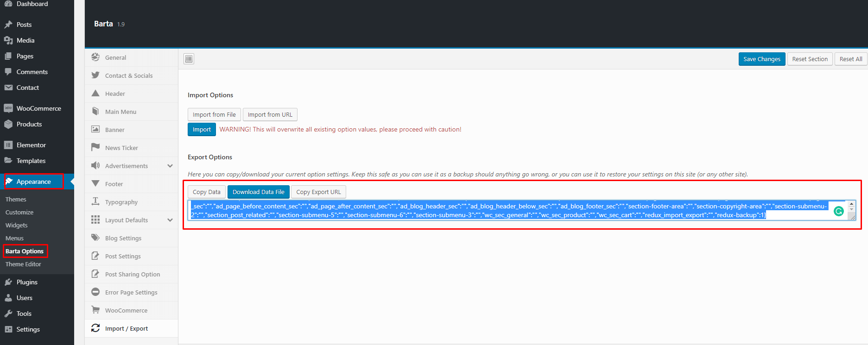Open Themes in the Appearance submenu
Viewport: 868px width, 345px height.
pos(16,199)
